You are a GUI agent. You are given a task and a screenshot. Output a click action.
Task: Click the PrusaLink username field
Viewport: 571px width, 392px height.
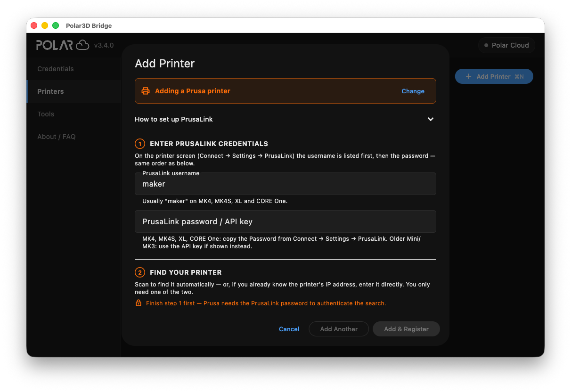tap(285, 184)
